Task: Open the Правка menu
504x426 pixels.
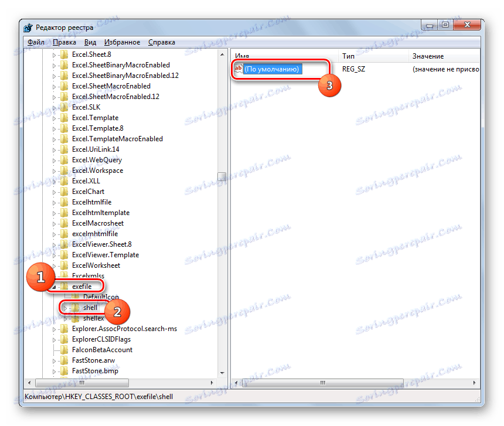Action: (x=64, y=42)
